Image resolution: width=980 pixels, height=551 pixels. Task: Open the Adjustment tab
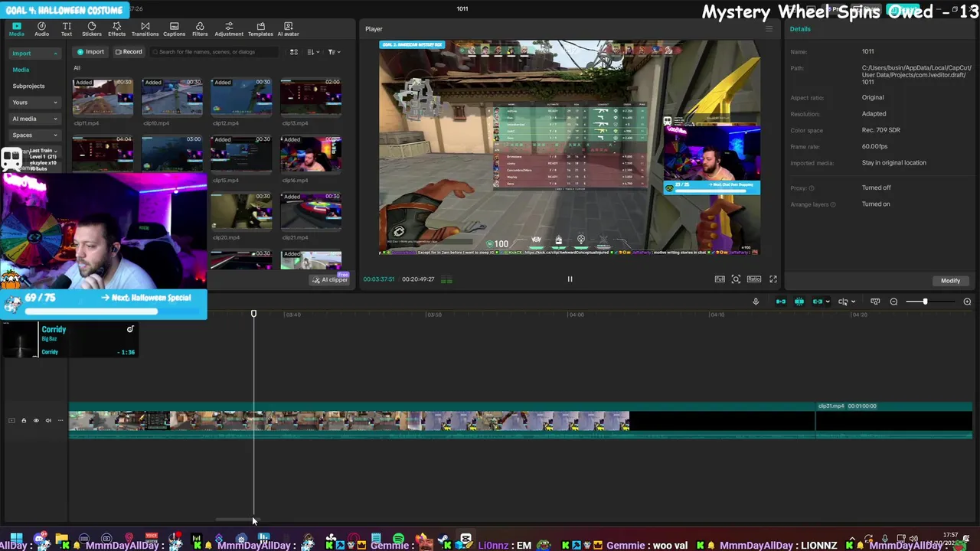(x=229, y=29)
